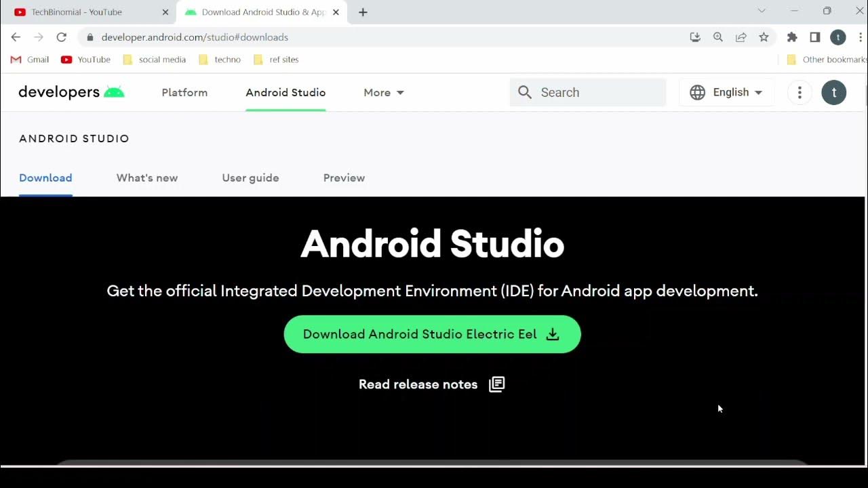868x488 pixels.
Task: Open the YouTube bookmark
Action: click(85, 60)
